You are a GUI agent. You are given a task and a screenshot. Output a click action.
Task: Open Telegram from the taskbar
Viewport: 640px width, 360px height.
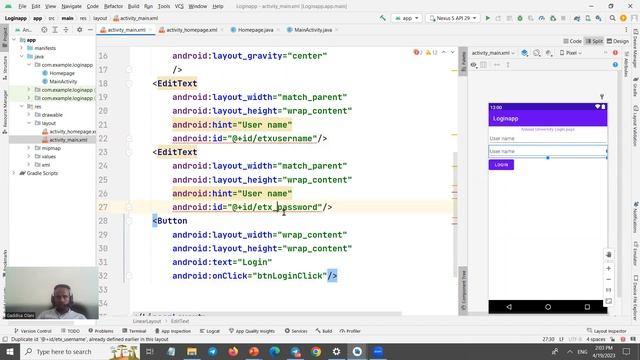click(x=212, y=351)
